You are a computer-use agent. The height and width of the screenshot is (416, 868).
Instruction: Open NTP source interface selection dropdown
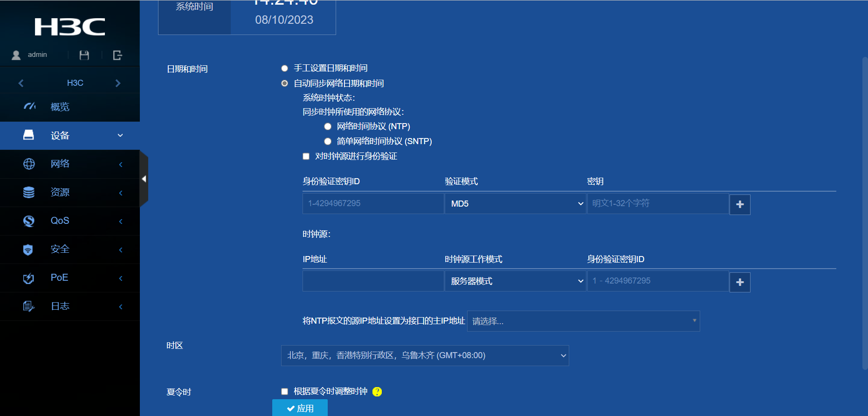tap(583, 321)
